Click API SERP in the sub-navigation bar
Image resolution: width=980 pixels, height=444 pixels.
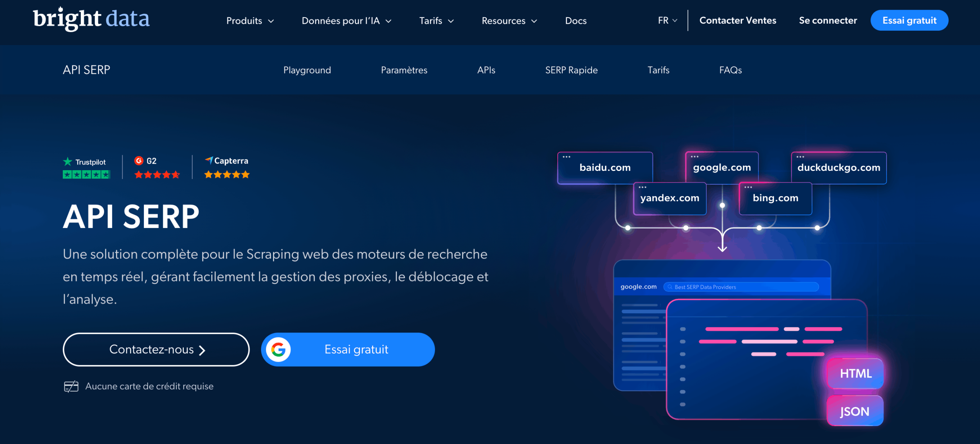[x=87, y=70]
